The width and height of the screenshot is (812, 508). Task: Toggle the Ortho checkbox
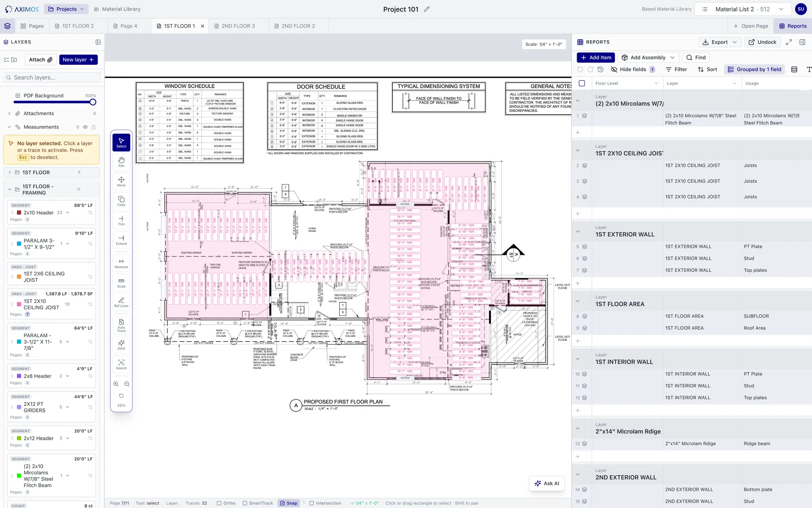pyautogui.click(x=226, y=503)
